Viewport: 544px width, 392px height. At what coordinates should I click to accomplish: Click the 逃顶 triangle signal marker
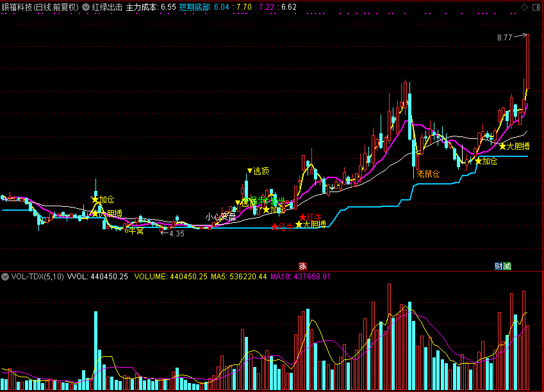(258, 170)
